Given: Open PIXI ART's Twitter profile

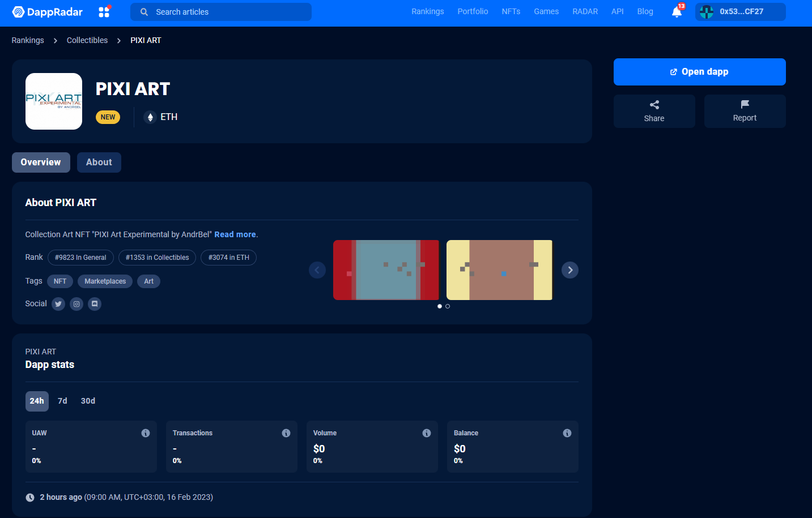Looking at the screenshot, I should click(x=58, y=304).
